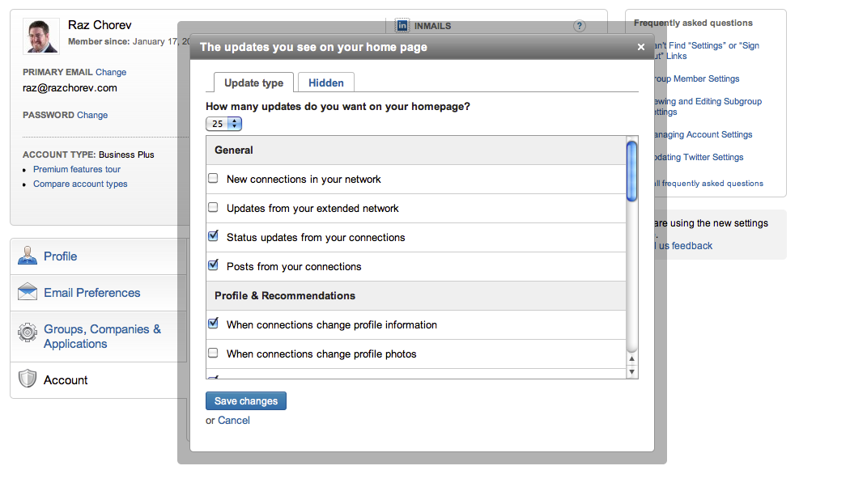Open the InMails help question mark
Screen dimensions: 850x504
click(580, 26)
